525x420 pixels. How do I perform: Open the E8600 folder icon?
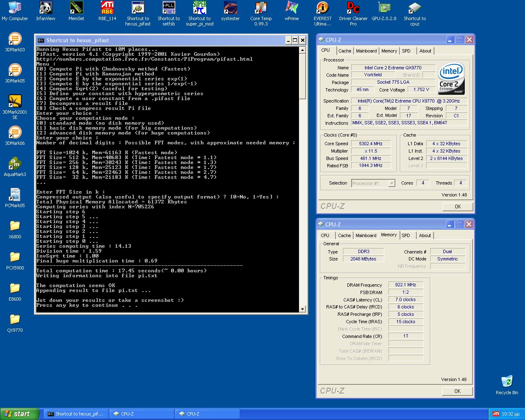[15, 292]
